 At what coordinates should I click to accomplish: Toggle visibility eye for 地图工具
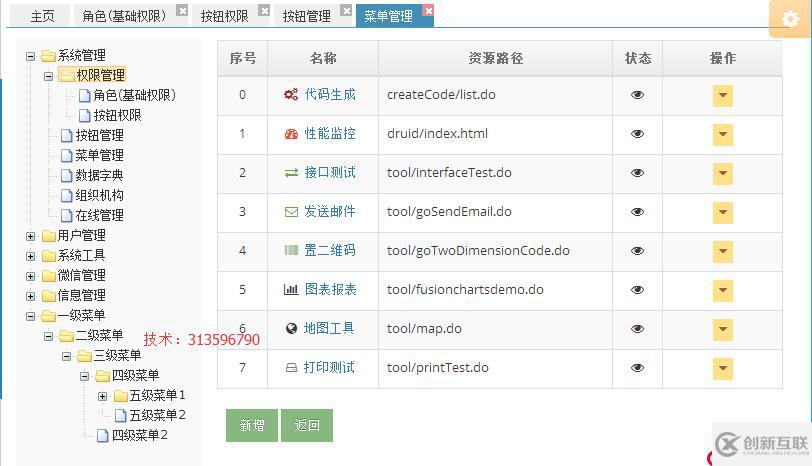[637, 329]
